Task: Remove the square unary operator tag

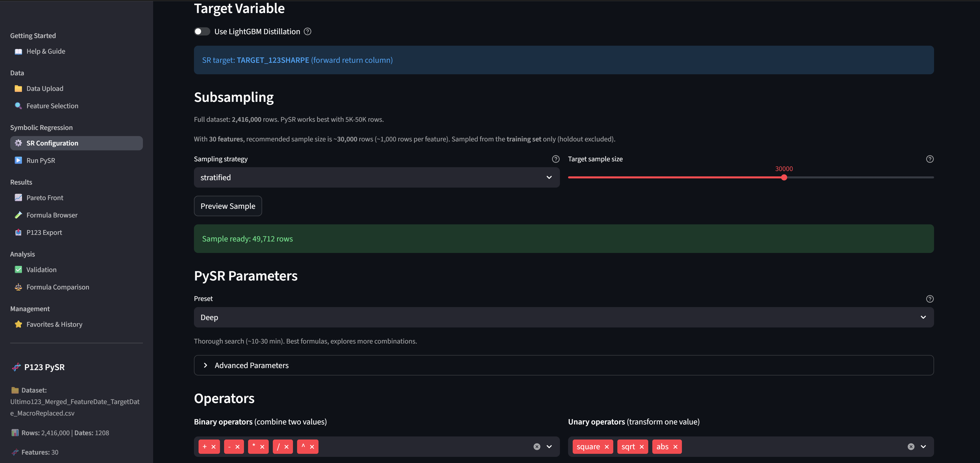Action: pyautogui.click(x=606, y=447)
